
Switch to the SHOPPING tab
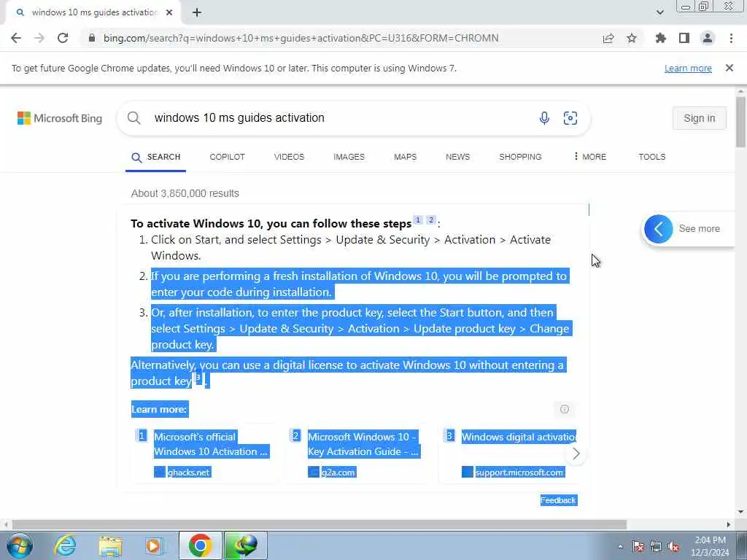tap(520, 157)
